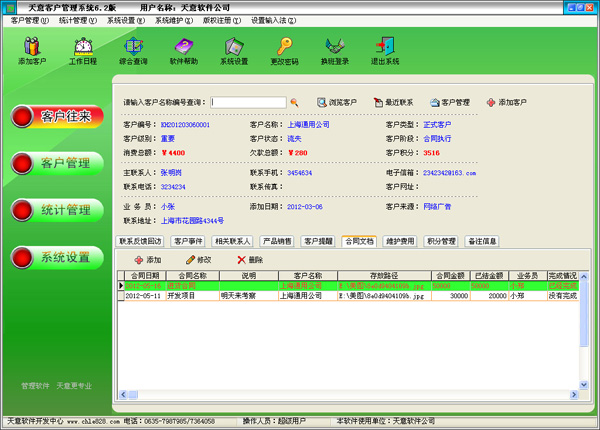Open 软件帮助 software help icon

coord(184,49)
